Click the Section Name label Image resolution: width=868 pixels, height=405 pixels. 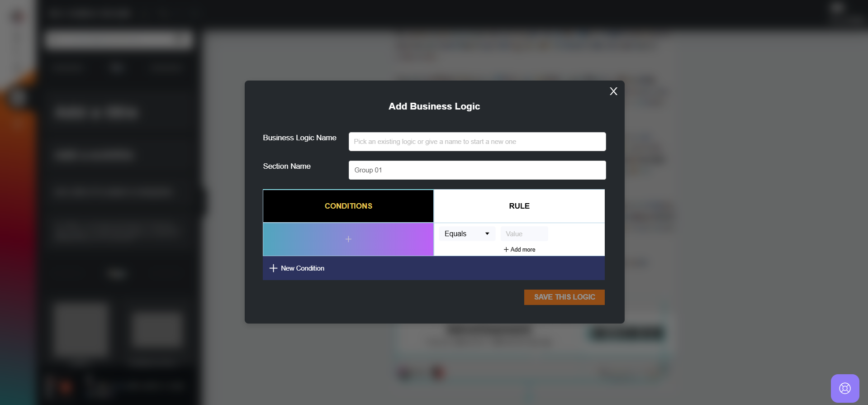pos(287,166)
